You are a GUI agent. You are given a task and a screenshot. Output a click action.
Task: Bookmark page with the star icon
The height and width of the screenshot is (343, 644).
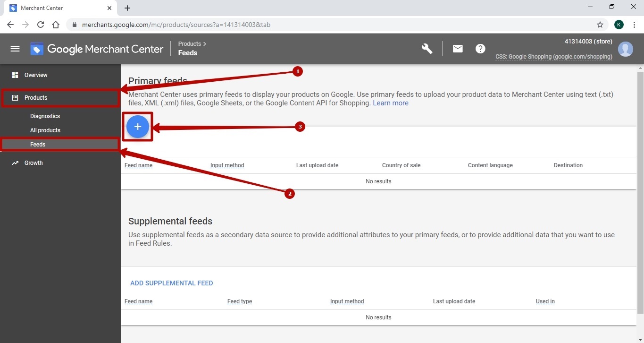point(600,25)
